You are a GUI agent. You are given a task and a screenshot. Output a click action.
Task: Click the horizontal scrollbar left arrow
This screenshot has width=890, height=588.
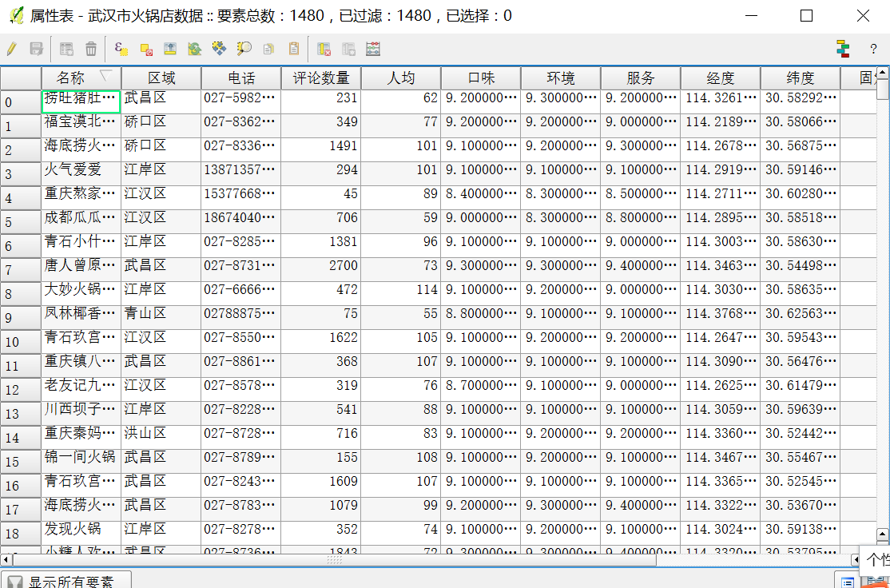(6, 560)
